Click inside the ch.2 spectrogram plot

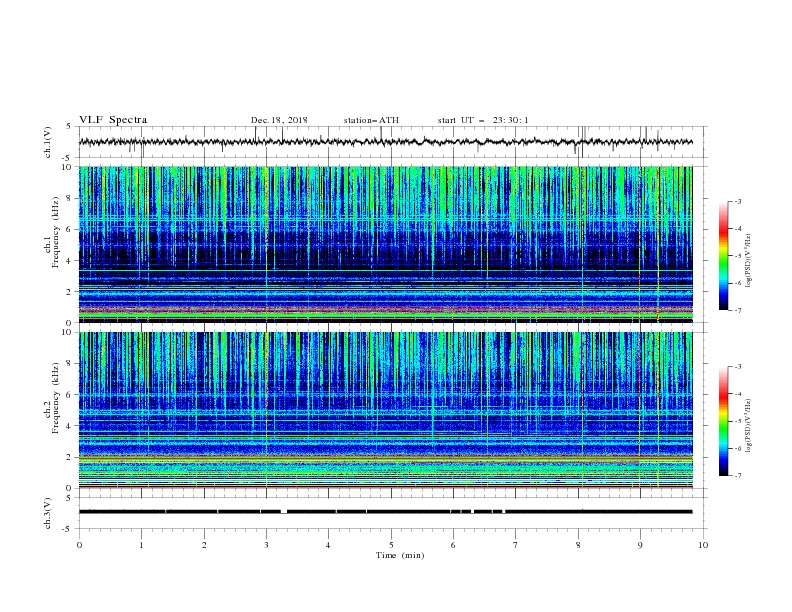point(386,410)
